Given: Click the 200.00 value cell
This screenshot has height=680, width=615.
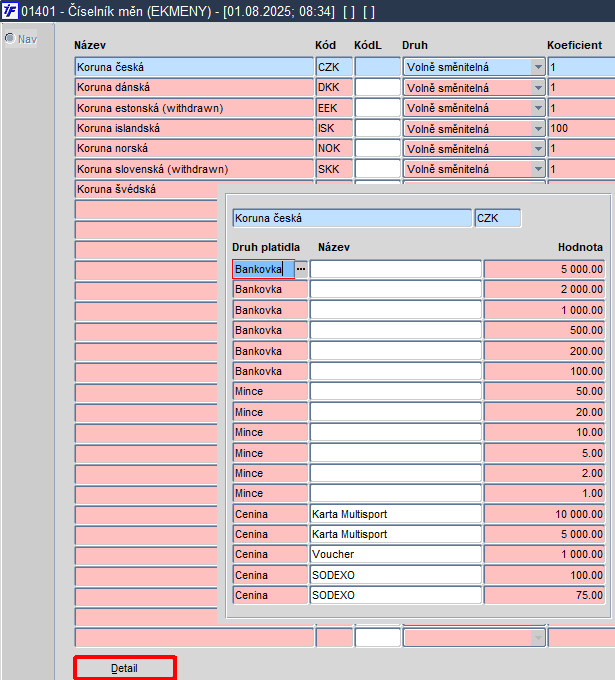Looking at the screenshot, I should [x=544, y=351].
